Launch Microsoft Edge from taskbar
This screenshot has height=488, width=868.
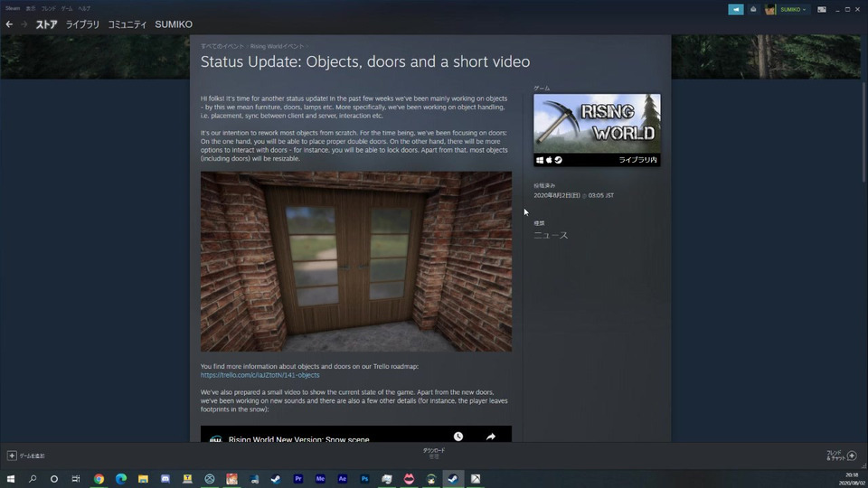click(120, 479)
